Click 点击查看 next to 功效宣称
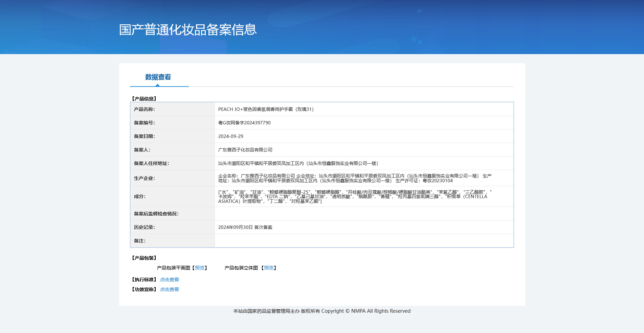The image size is (644, 333). pyautogui.click(x=170, y=289)
